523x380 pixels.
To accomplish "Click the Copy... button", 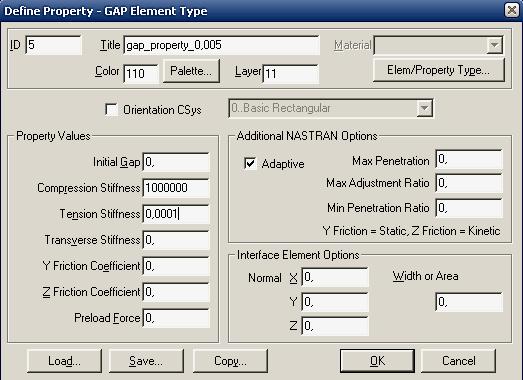I will tap(230, 361).
